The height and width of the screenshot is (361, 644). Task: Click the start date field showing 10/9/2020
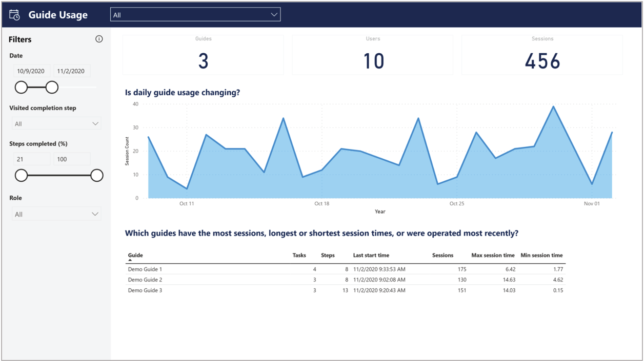31,71
